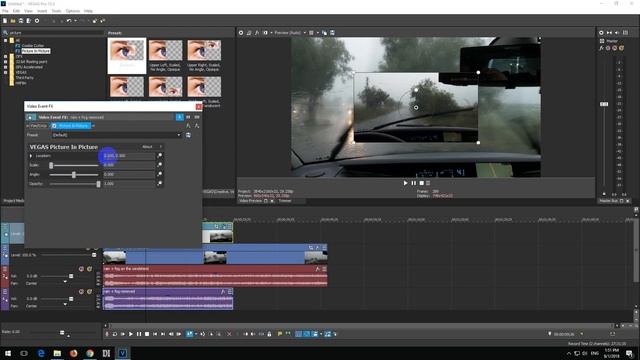Click the Windows Start button
Screen dimensions: 640x360
pos(8,353)
